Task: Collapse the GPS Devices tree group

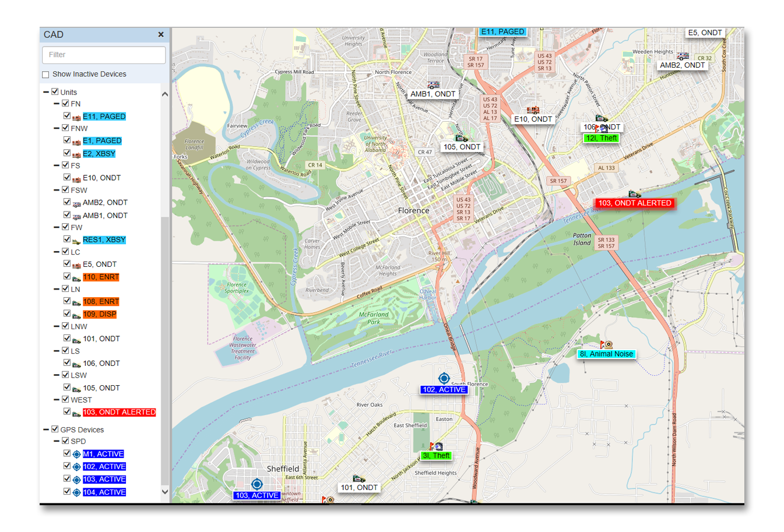Action: coord(45,429)
